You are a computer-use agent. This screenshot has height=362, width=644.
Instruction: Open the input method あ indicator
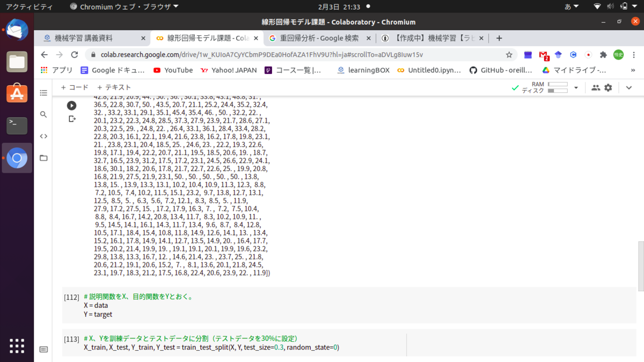coord(571,6)
